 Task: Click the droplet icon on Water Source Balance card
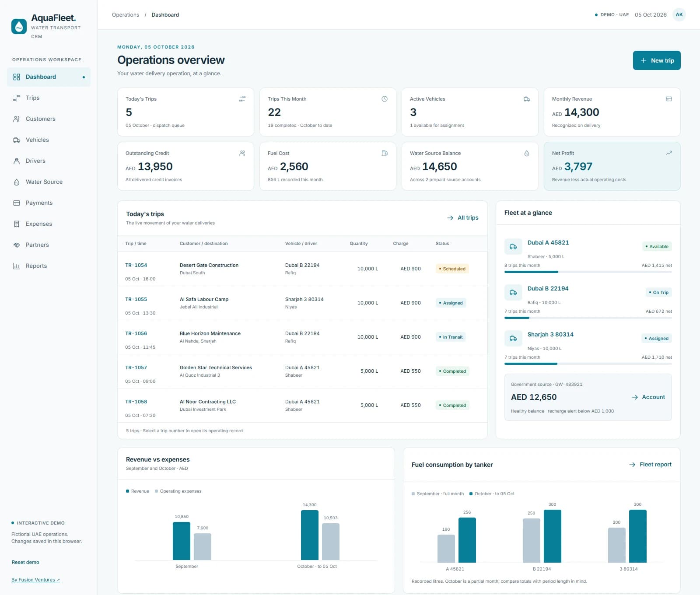tap(527, 153)
